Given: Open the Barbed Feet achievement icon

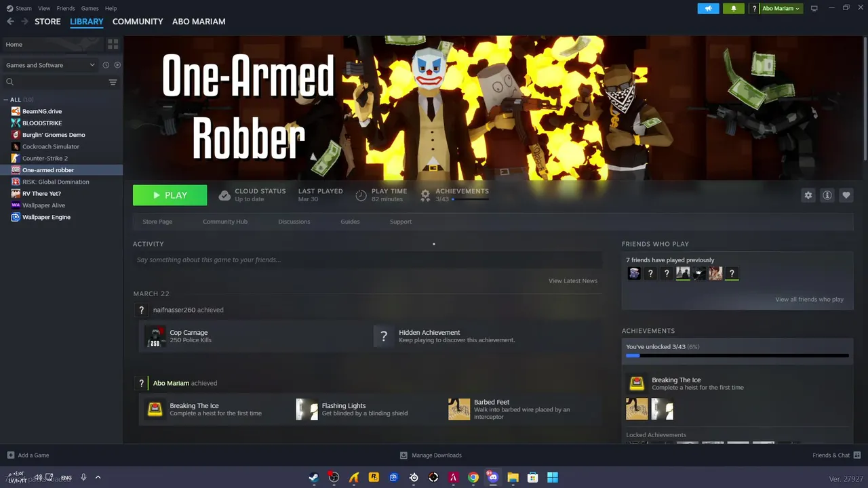Looking at the screenshot, I should click(x=459, y=409).
